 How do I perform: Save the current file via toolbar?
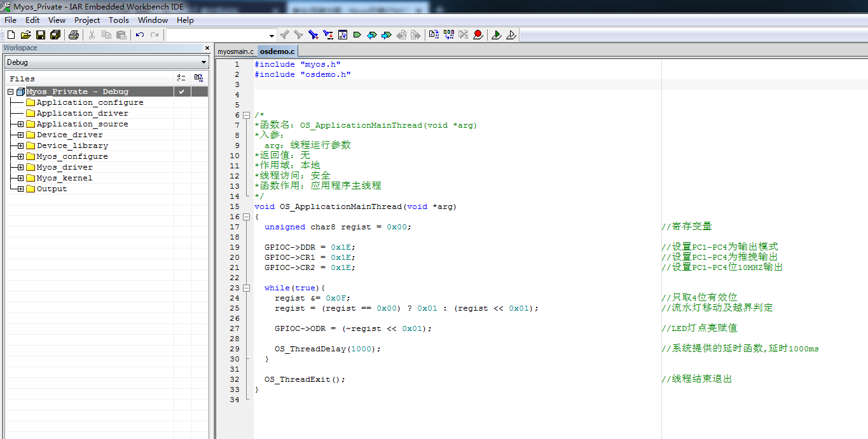(40, 35)
